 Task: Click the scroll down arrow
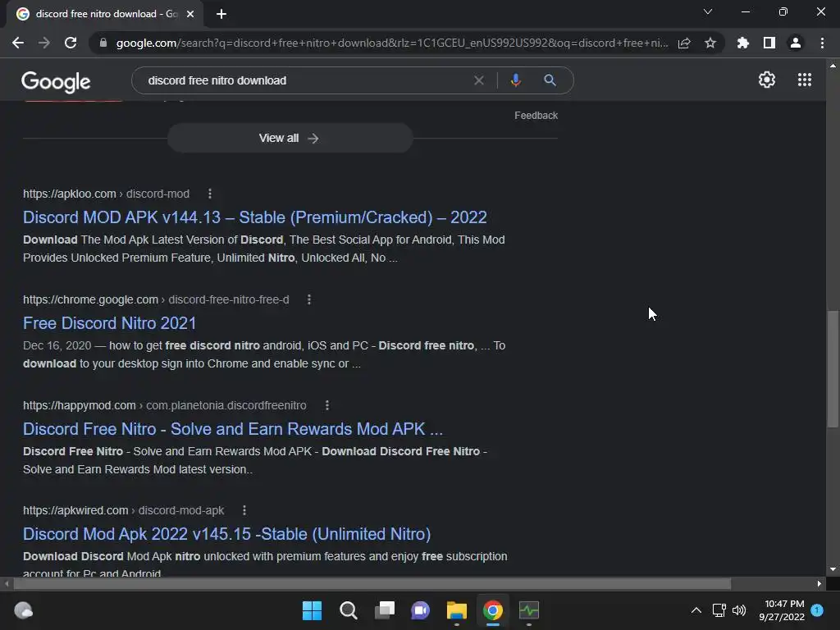pyautogui.click(x=833, y=569)
